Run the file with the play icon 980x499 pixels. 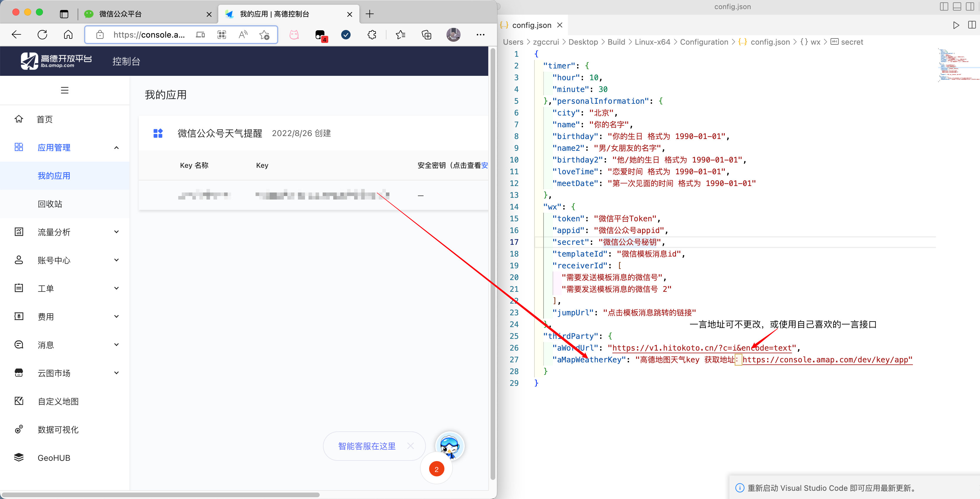pos(956,25)
